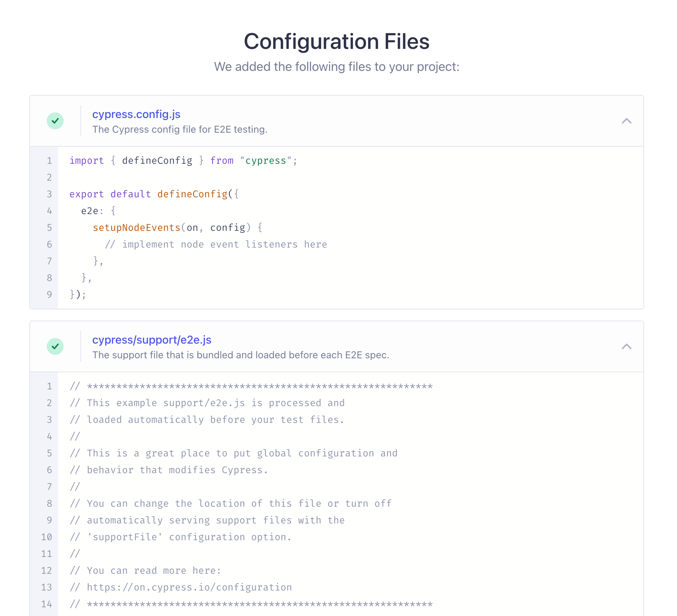Click the Configuration Files page title
The image size is (677, 616).
point(337,41)
